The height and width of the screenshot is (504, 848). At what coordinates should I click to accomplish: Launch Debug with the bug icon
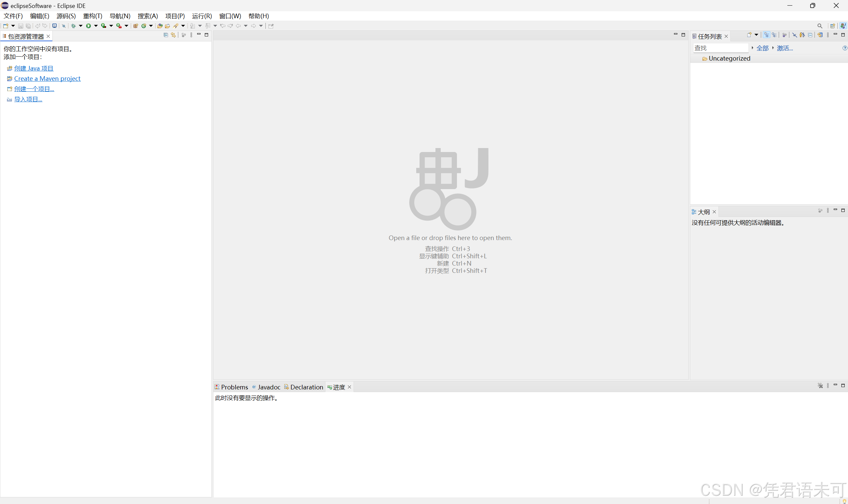coord(74,26)
